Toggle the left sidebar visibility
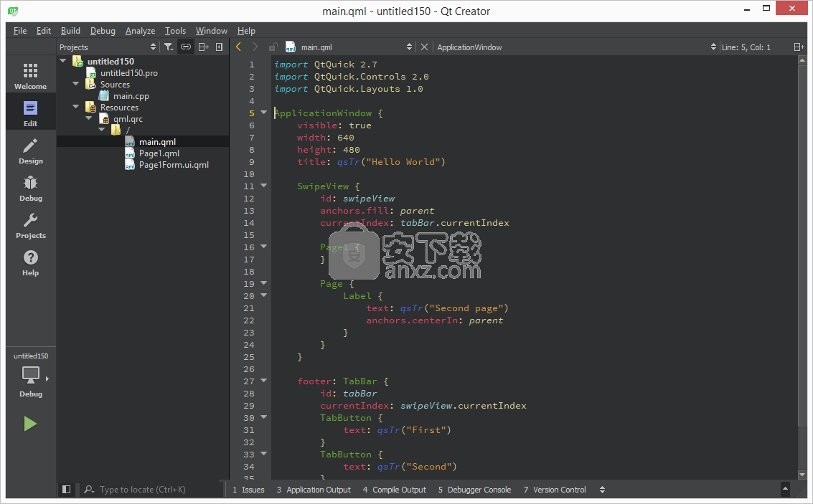The height and width of the screenshot is (504, 813). 66,490
